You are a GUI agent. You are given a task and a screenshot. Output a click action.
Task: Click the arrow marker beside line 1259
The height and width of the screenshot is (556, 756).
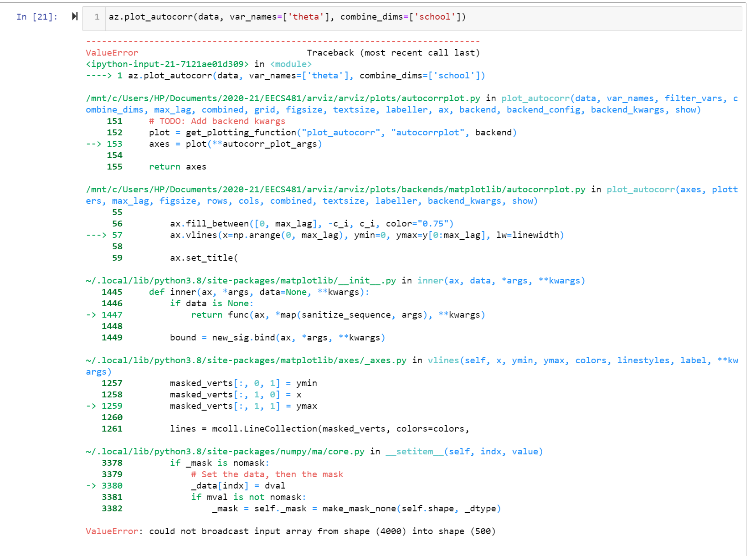coord(91,406)
